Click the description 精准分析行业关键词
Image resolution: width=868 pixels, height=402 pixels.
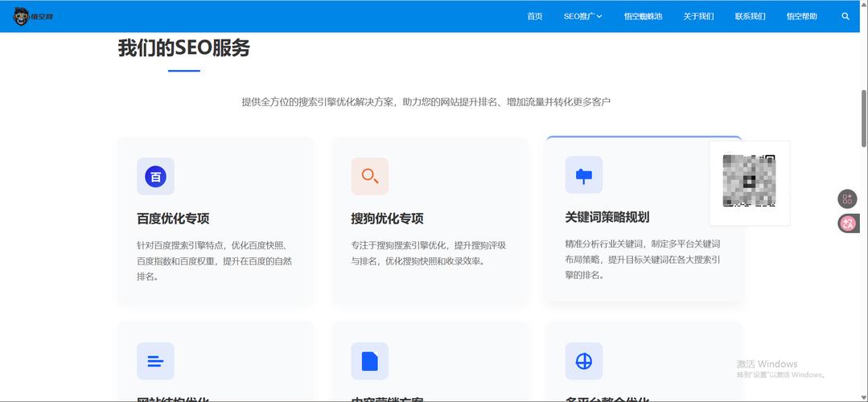pos(643,260)
